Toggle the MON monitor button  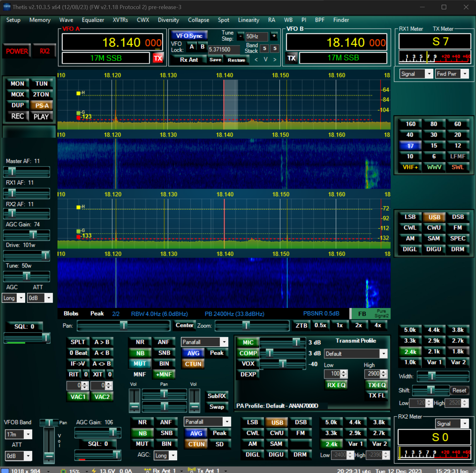tap(17, 83)
